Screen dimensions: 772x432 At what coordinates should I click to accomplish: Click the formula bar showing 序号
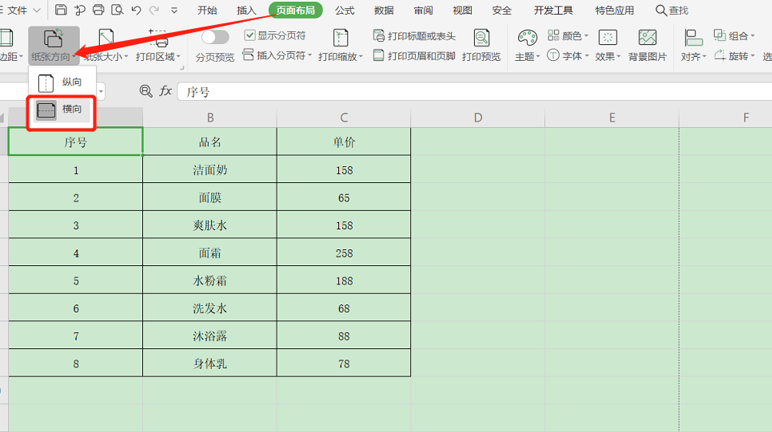click(474, 92)
